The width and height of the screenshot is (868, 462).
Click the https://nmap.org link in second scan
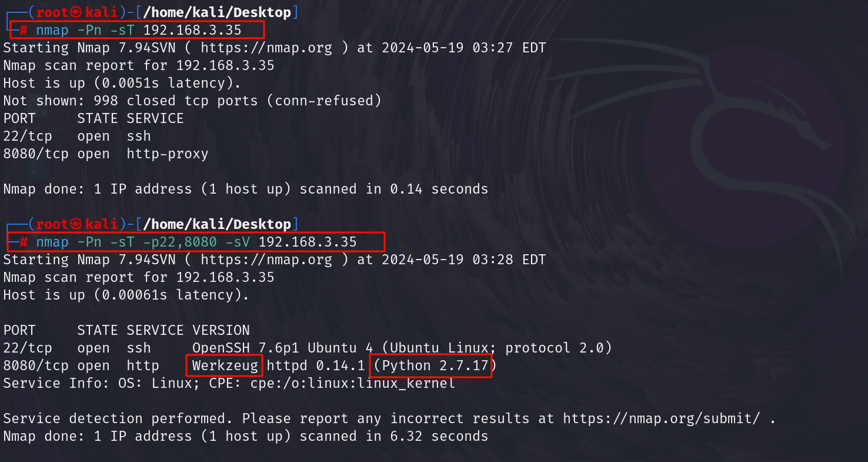(266, 260)
